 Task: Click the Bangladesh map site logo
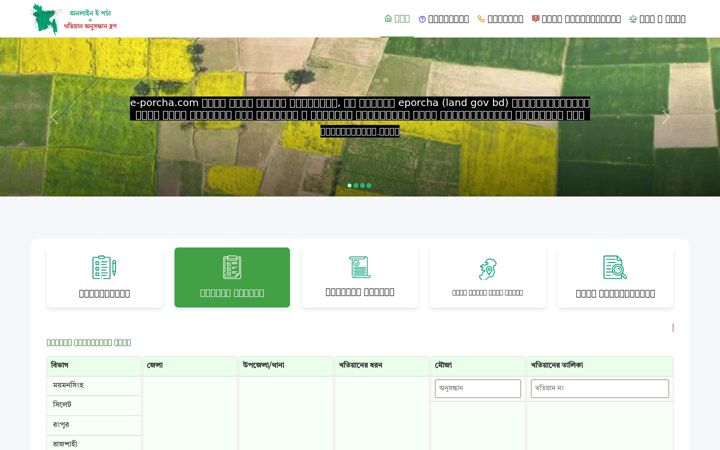74,19
